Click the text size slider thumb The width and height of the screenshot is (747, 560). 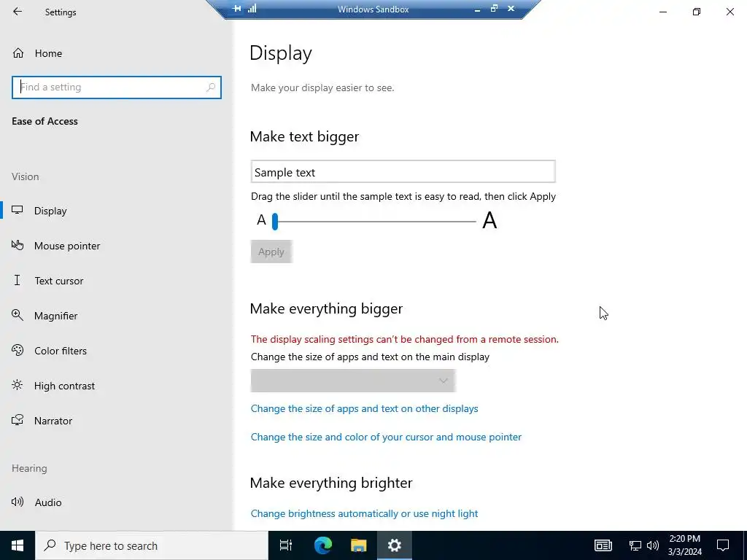[275, 222]
